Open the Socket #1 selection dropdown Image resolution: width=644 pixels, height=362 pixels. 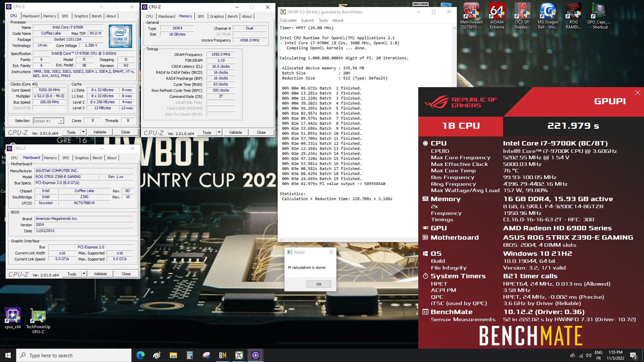click(x=48, y=121)
